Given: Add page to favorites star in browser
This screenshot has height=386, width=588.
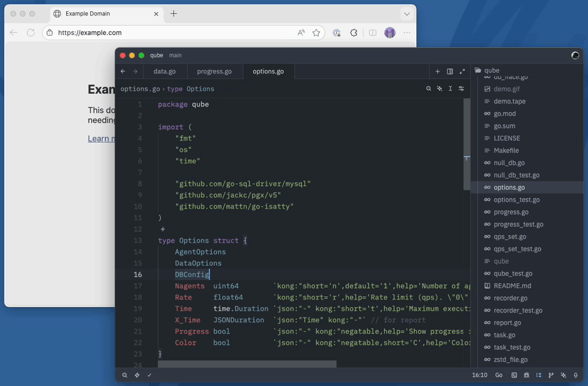Looking at the screenshot, I should [x=316, y=33].
